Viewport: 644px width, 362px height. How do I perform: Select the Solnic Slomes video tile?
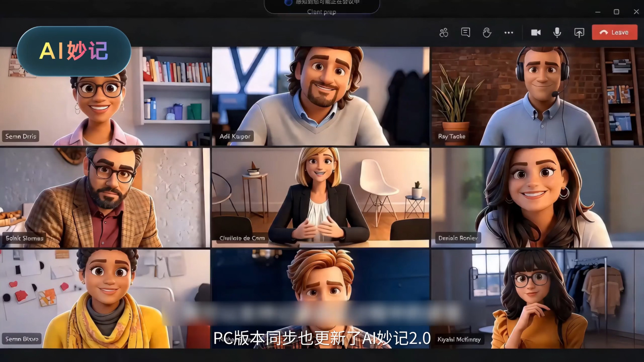(105, 197)
